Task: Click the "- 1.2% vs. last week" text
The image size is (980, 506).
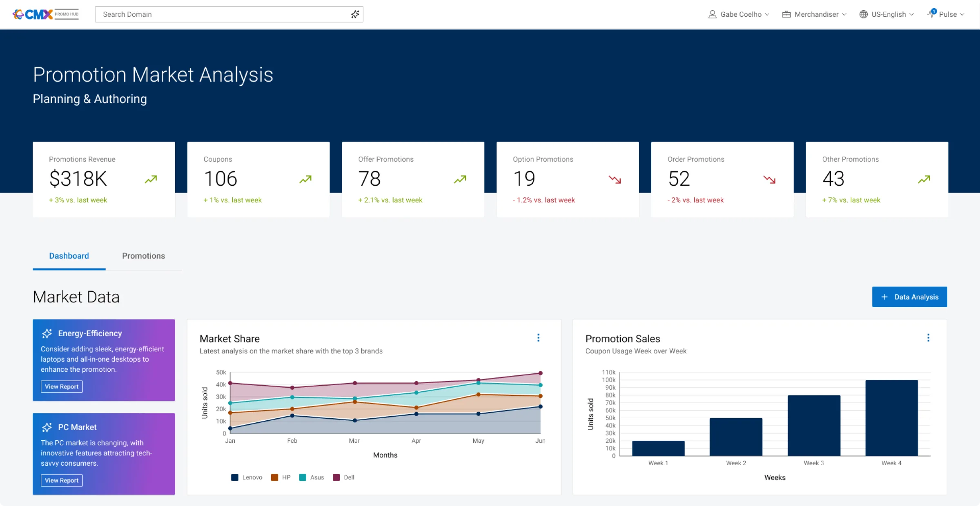Action: [544, 200]
